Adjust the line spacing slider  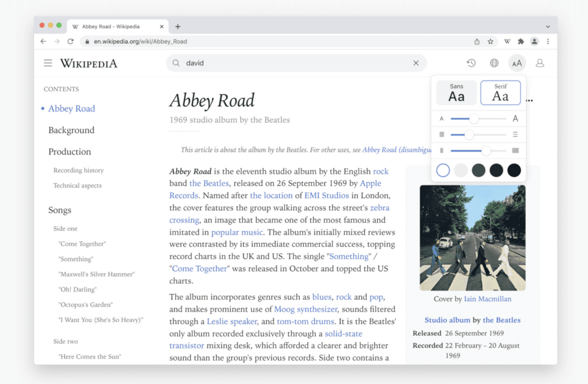[x=469, y=134]
